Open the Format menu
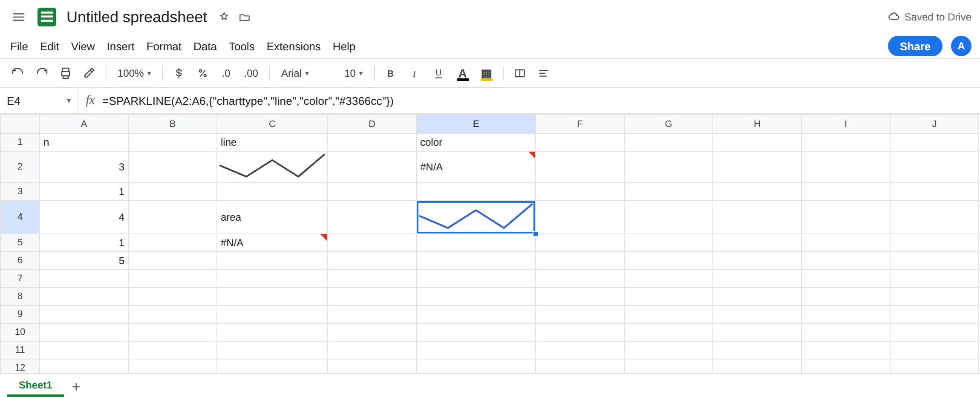This screenshot has height=397, width=980. (x=164, y=46)
